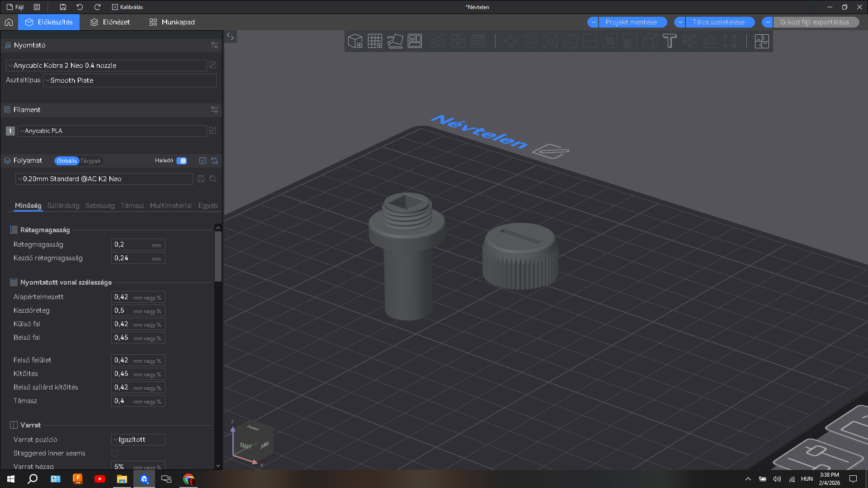Viewport: 868px width, 488px height.
Task: Click the document list icon beside Fájl
Action: point(37,7)
